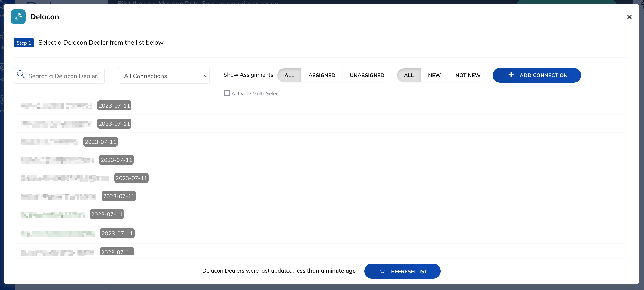Show only NOT NEW dealers
The image size is (644, 290).
coord(468,75)
